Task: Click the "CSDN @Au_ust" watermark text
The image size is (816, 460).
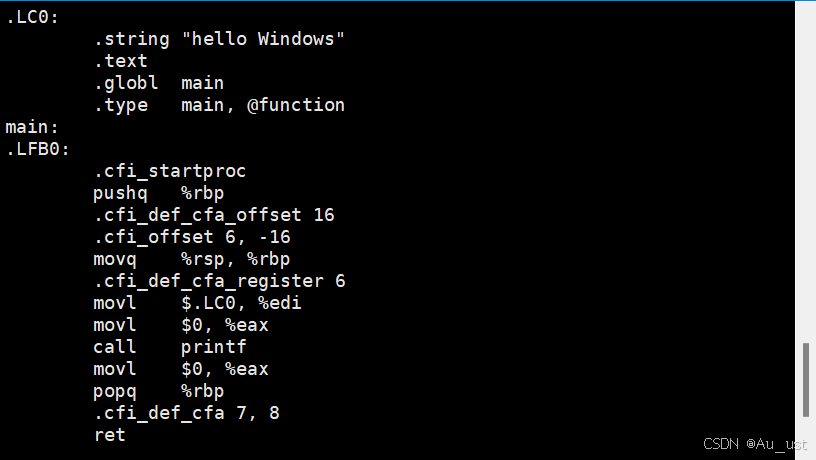Action: pyautogui.click(x=755, y=443)
